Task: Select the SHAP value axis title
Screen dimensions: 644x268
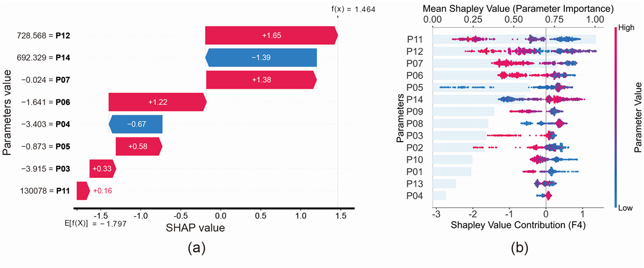Action: tap(195, 228)
